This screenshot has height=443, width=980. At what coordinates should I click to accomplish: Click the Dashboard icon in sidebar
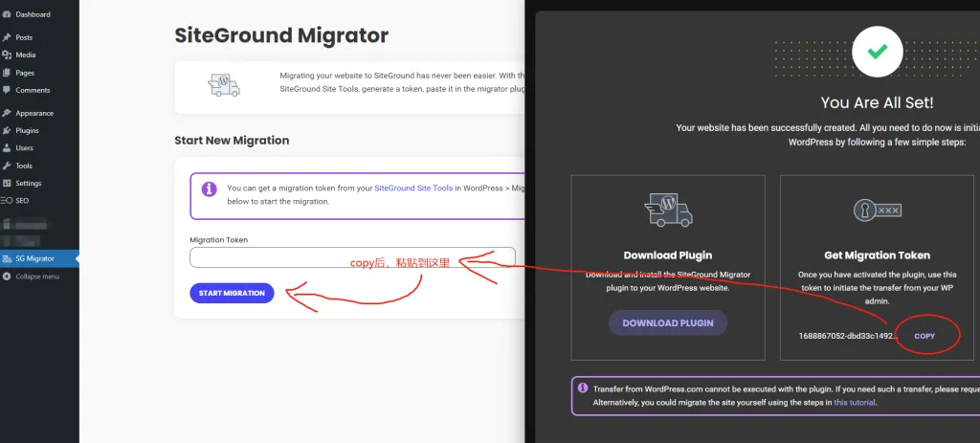(x=8, y=14)
